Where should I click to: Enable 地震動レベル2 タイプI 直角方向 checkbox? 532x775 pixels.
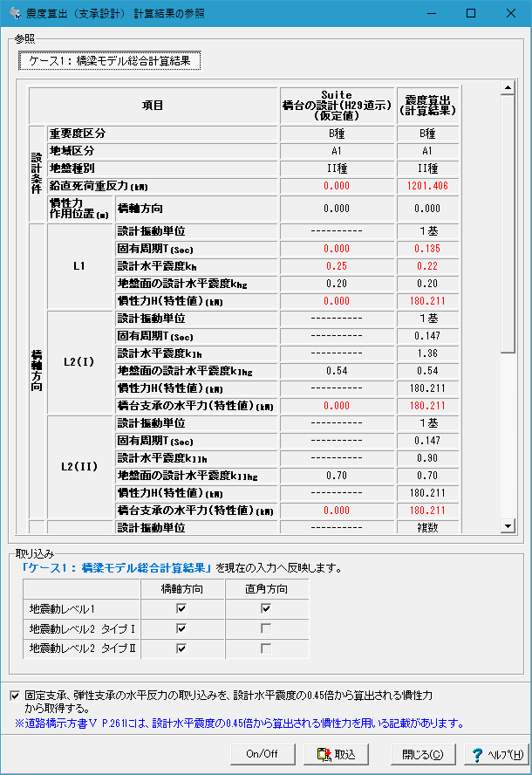coord(266,628)
